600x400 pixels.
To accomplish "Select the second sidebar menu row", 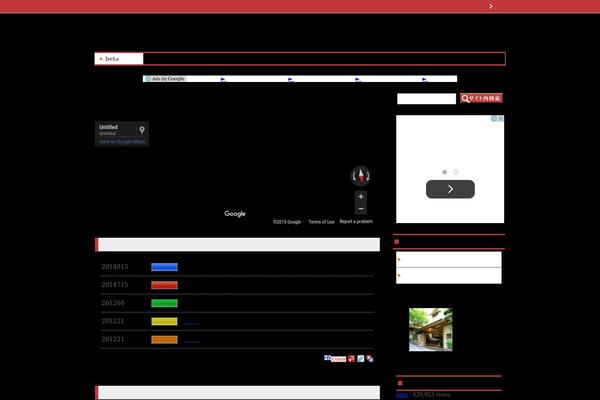I will pos(448,276).
